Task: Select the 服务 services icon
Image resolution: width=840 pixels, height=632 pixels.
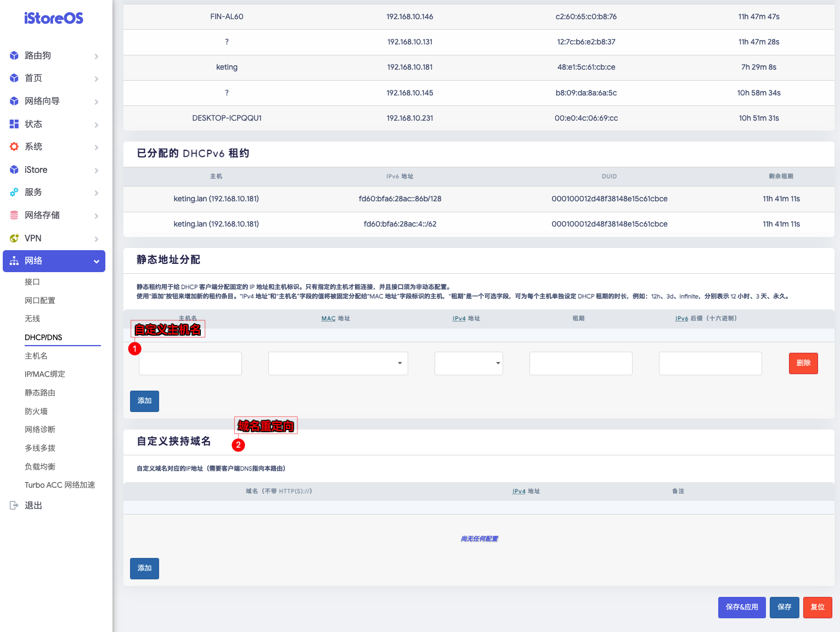Action: 14,192
